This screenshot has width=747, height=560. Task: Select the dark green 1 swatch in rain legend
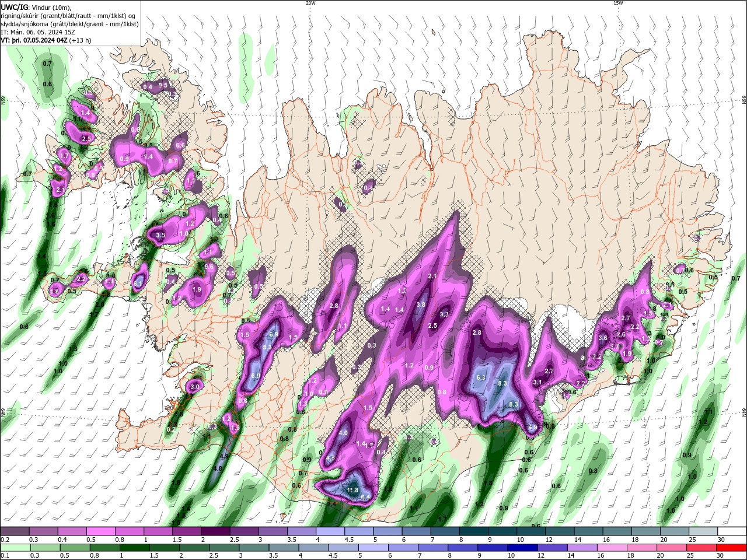pyautogui.click(x=134, y=547)
